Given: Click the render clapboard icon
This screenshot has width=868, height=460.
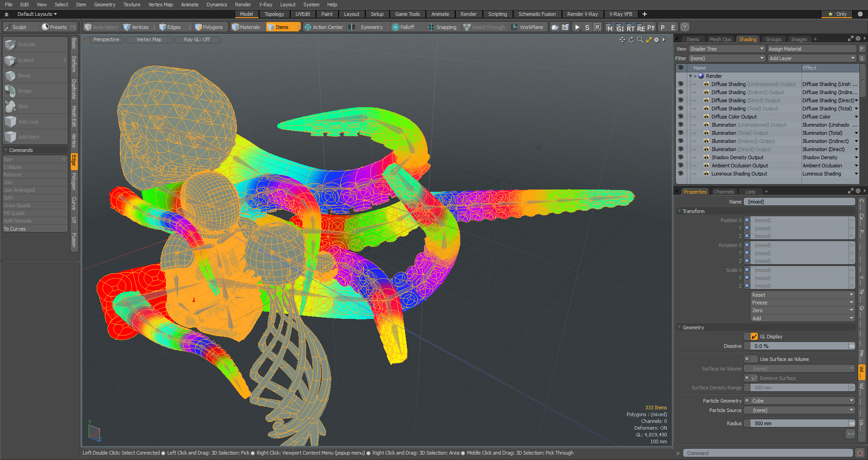Looking at the screenshot, I should click(x=565, y=27).
